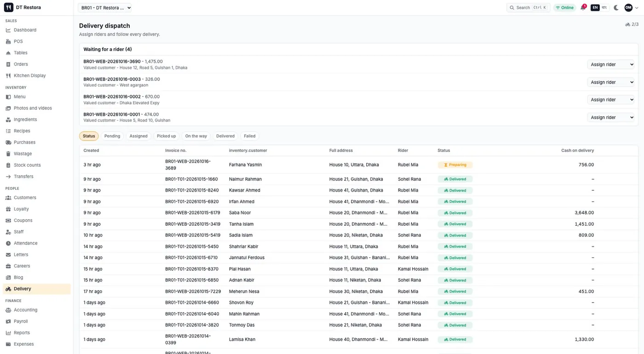Open Staff in the sidebar

click(37, 232)
